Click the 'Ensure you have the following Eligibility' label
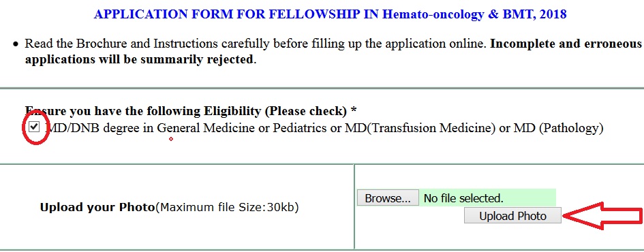 coord(142,111)
